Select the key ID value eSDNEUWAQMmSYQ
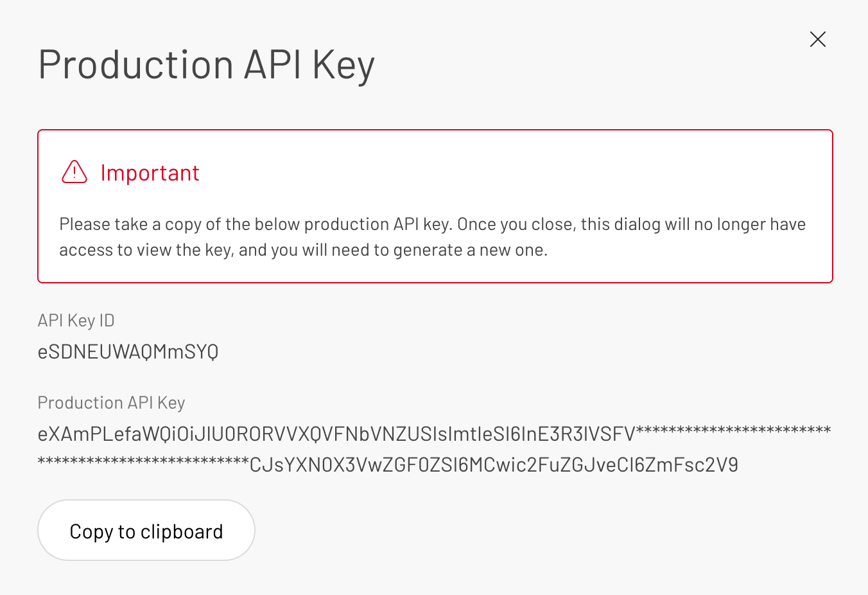Image resolution: width=868 pixels, height=595 pixels. pos(128,351)
